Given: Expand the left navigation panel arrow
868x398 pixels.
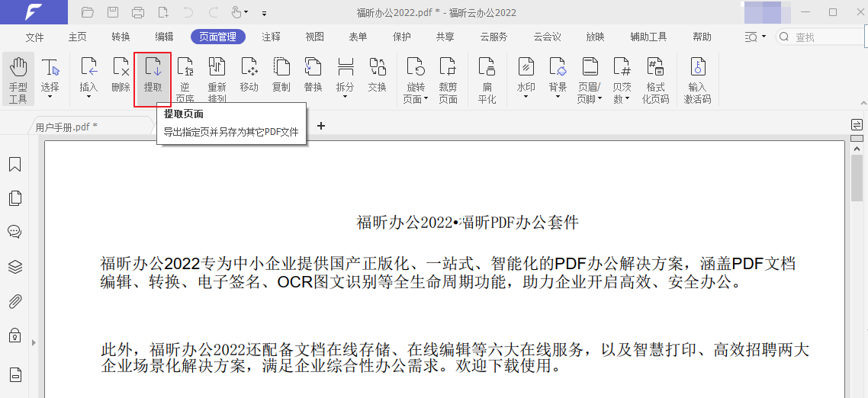Looking at the screenshot, I should coord(33,344).
